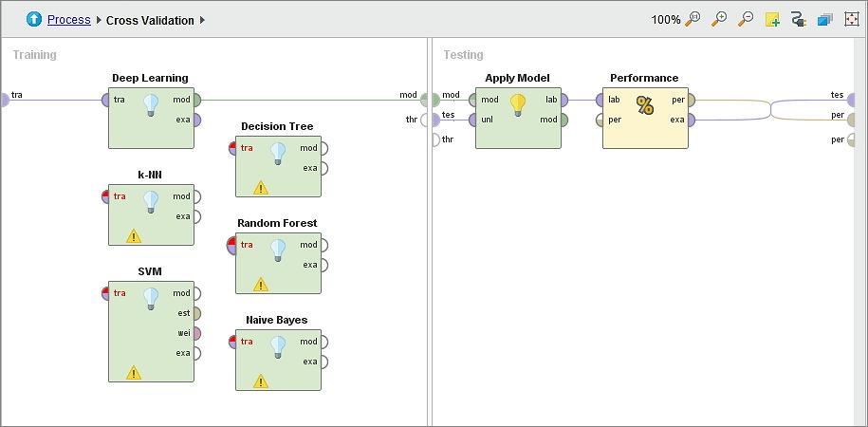Click the Apply Model lightbulb icon
Screen dimensions: 868x427
[518, 104]
